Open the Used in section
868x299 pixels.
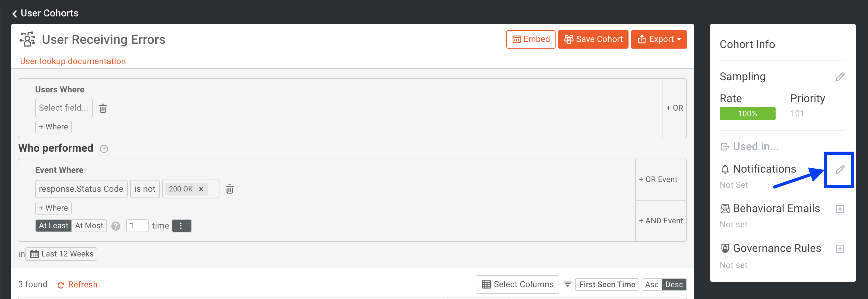749,146
